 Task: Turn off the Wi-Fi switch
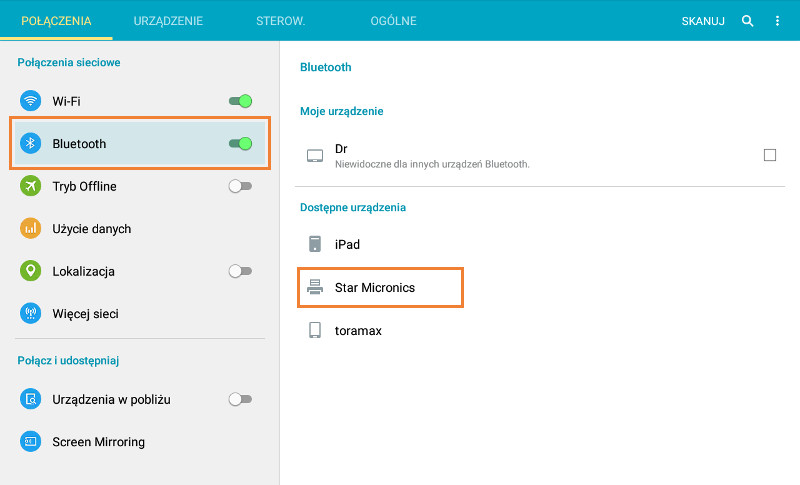pyautogui.click(x=240, y=101)
